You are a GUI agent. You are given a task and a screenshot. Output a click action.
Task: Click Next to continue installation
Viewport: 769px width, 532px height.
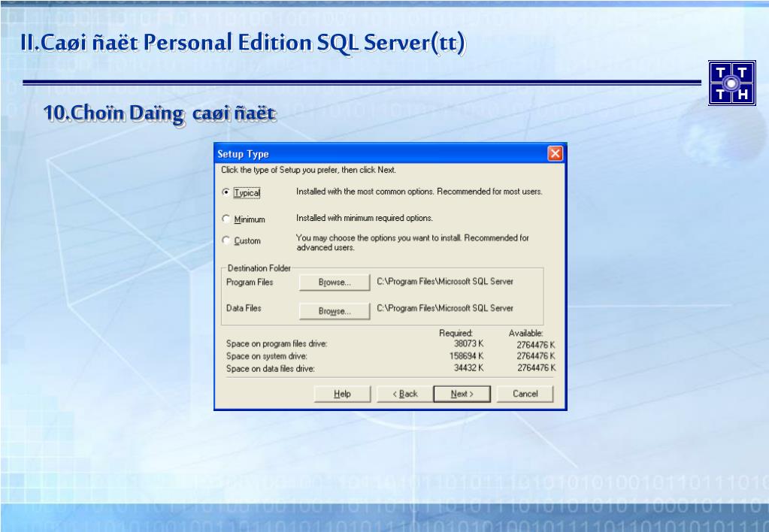pyautogui.click(x=462, y=394)
